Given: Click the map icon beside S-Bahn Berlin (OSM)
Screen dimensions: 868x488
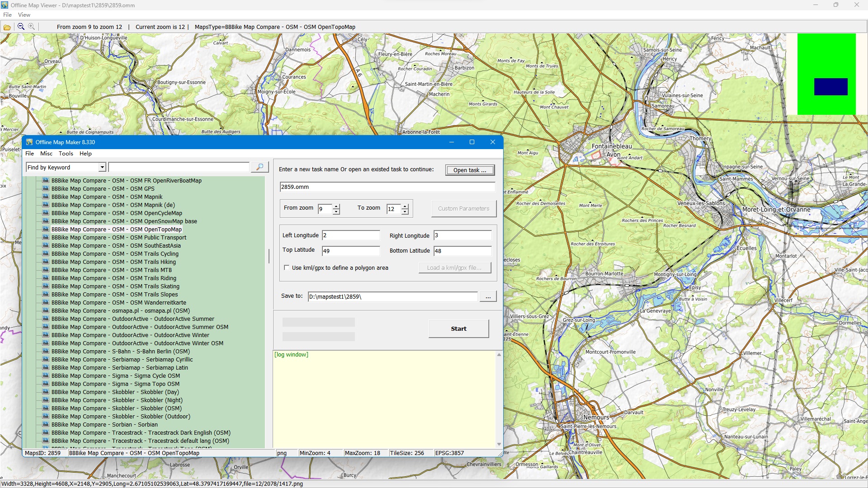Looking at the screenshot, I should click(x=46, y=351).
